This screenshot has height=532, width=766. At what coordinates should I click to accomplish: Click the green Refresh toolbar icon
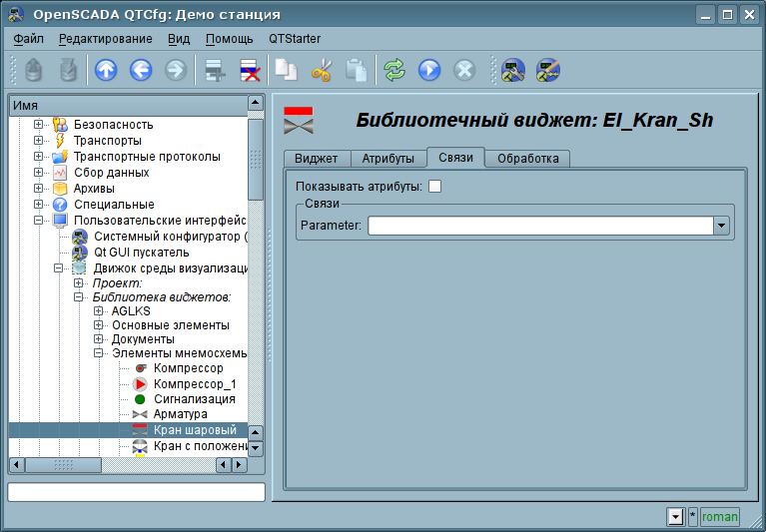point(394,70)
